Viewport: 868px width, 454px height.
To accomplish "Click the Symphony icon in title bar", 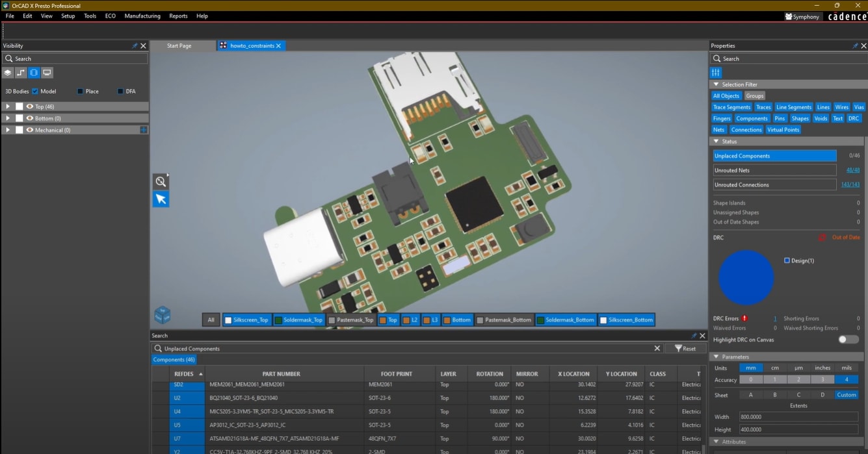I will (x=789, y=17).
